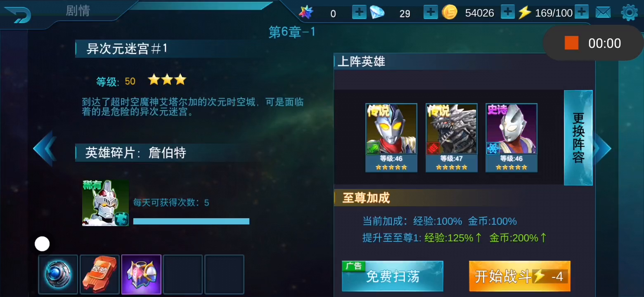Add star gems with the first plus button

coord(359,12)
